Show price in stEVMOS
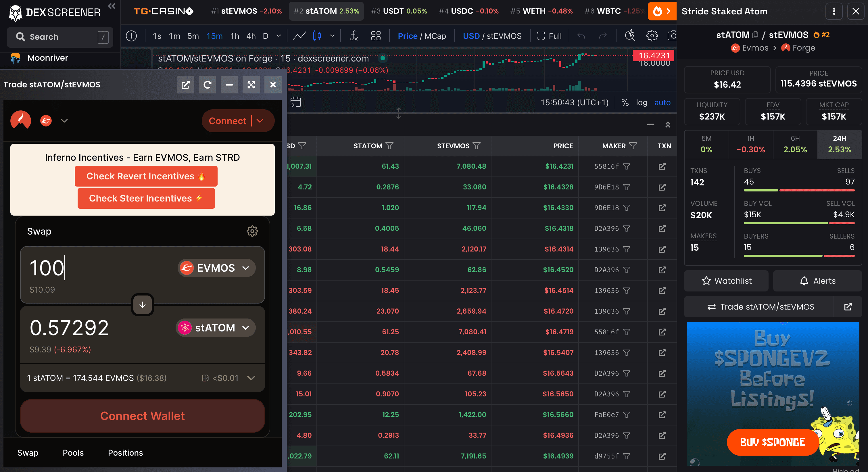The width and height of the screenshot is (868, 472). pyautogui.click(x=504, y=36)
